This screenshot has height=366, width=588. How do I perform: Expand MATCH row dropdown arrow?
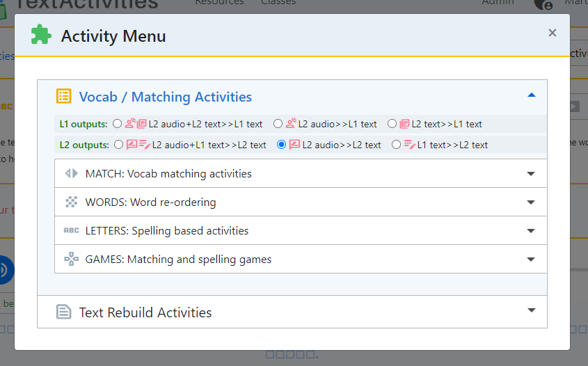tap(531, 174)
